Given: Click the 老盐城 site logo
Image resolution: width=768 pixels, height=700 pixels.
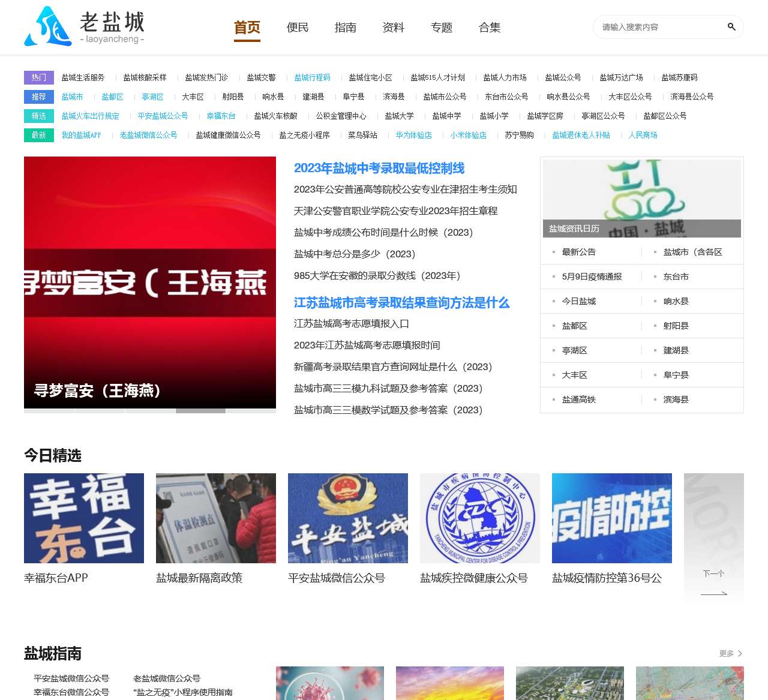Looking at the screenshot, I should pyautogui.click(x=84, y=26).
